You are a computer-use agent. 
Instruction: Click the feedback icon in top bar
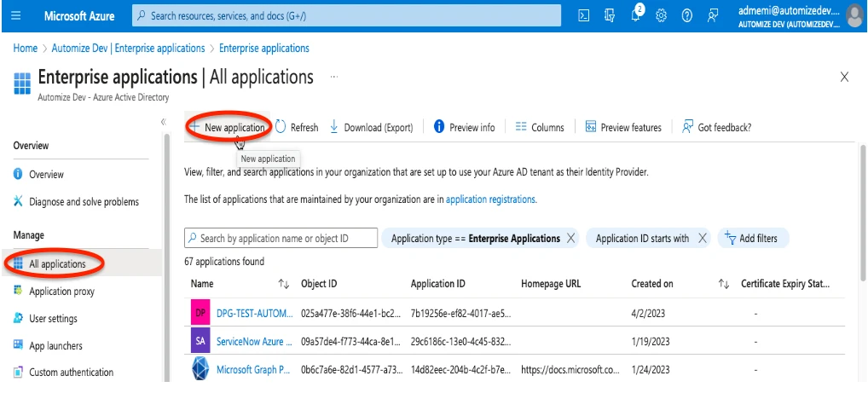click(714, 15)
